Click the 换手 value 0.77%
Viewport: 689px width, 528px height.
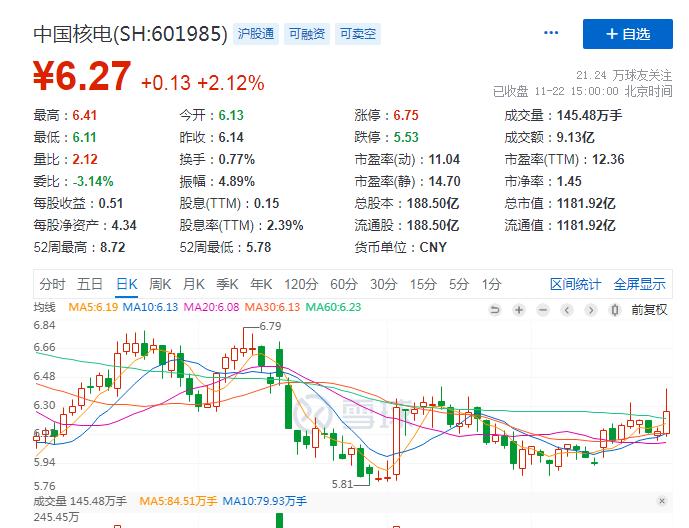click(236, 159)
